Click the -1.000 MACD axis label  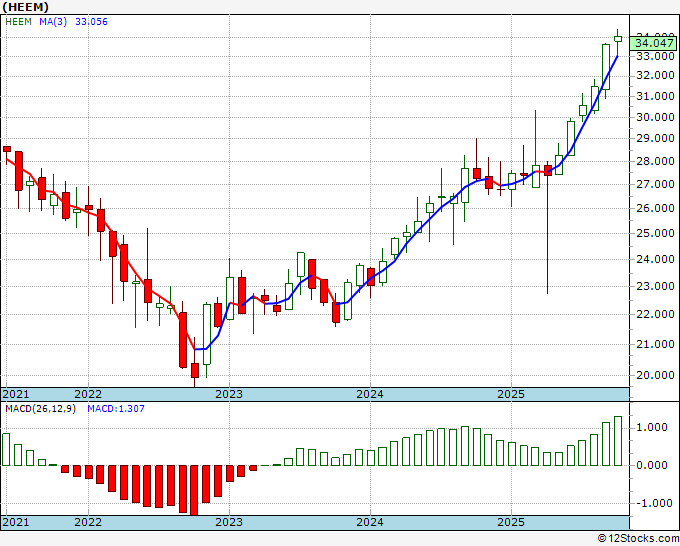coord(652,503)
